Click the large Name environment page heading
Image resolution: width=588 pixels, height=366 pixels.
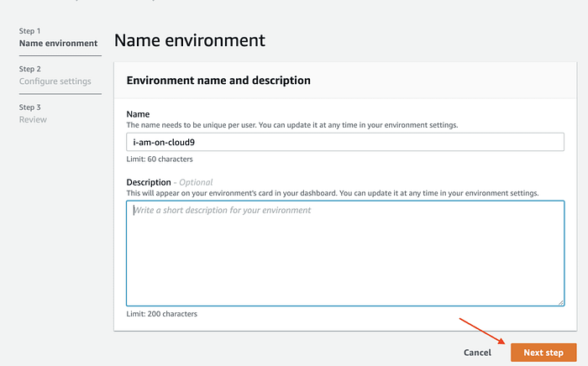[190, 40]
